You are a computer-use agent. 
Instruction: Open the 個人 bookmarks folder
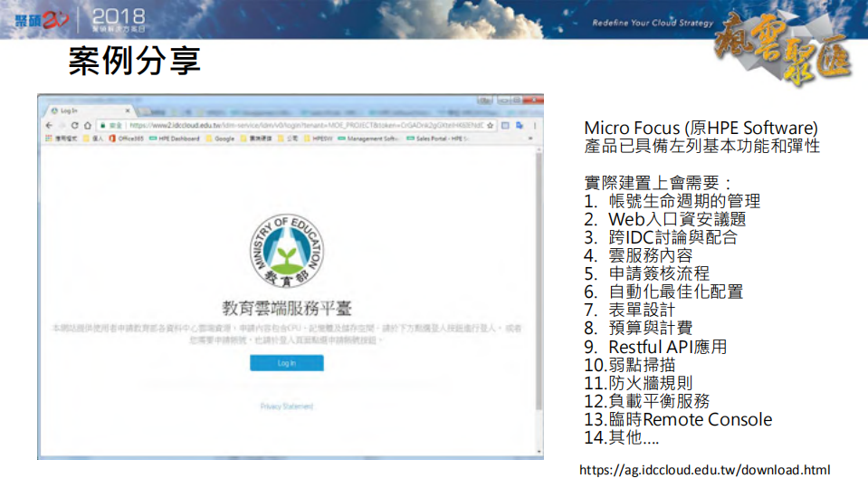[93, 139]
